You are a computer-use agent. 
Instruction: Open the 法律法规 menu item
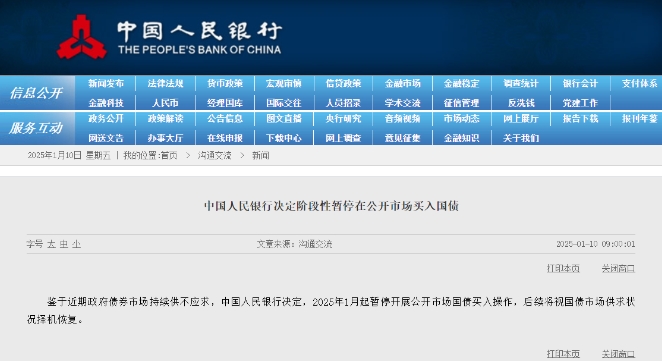[166, 84]
